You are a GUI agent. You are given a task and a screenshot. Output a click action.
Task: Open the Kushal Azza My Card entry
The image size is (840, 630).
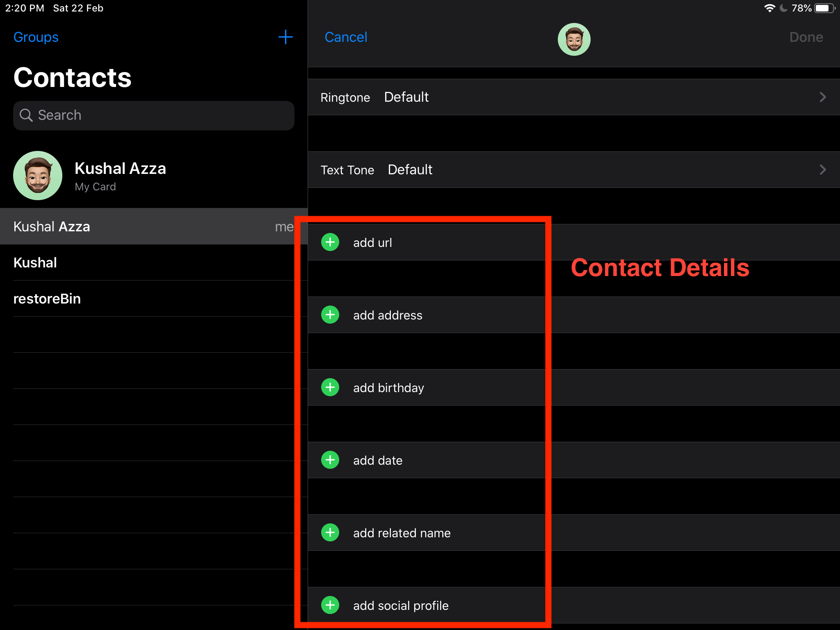point(154,176)
